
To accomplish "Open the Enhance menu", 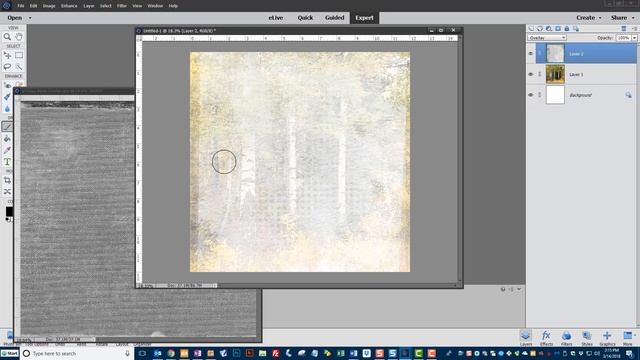I will pyautogui.click(x=69, y=6).
